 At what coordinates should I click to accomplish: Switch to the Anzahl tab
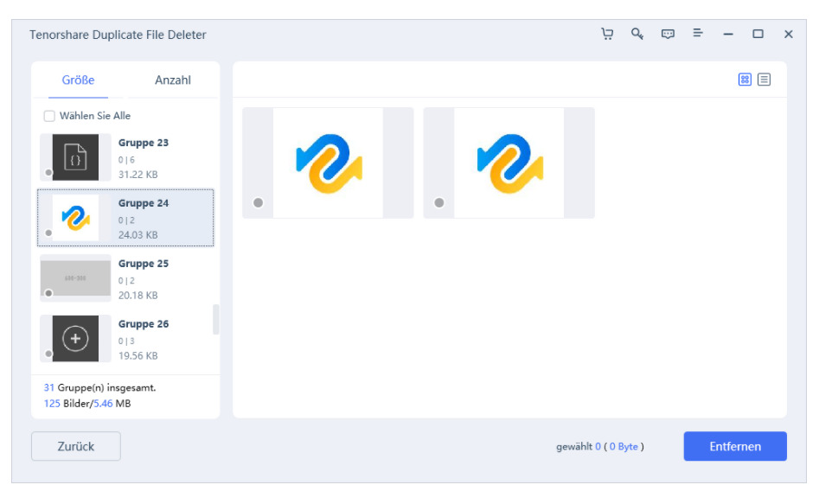pyautogui.click(x=172, y=80)
